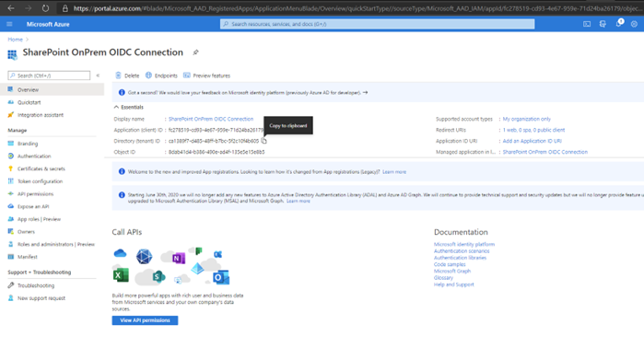Image resolution: width=644 pixels, height=348 pixels.
Task: Click the browser back arrow
Action: point(11,8)
